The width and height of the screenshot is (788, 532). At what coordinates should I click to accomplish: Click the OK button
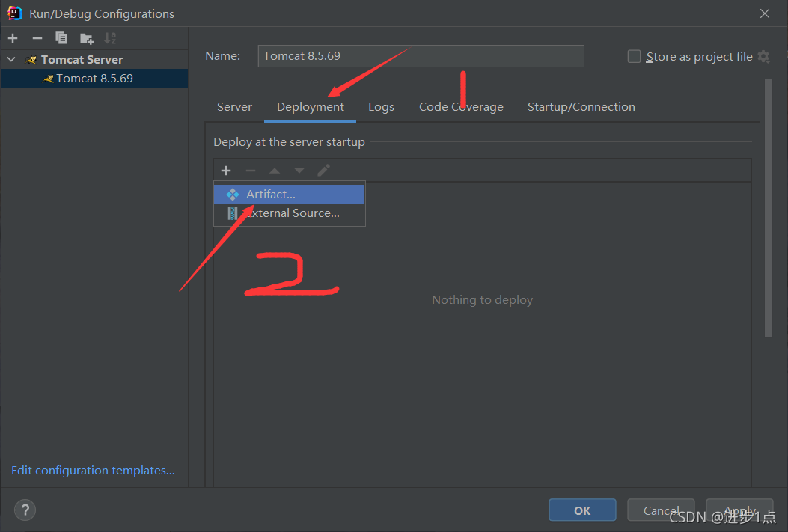click(582, 510)
